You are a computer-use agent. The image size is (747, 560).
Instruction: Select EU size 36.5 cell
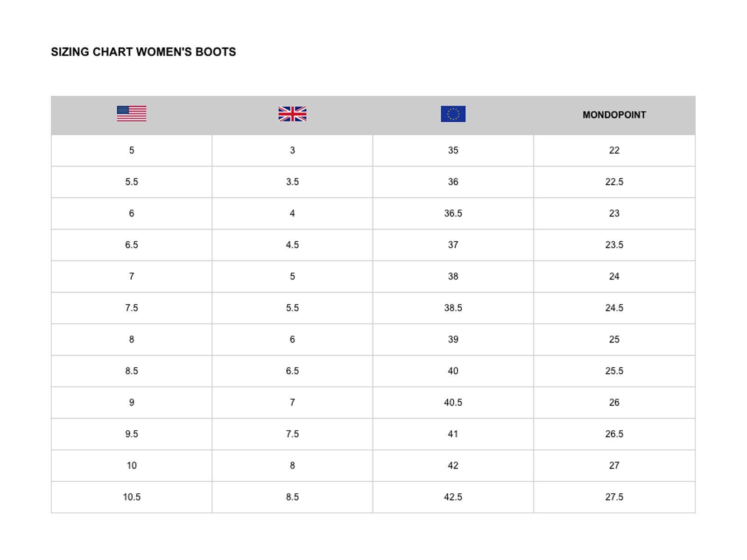tap(453, 213)
